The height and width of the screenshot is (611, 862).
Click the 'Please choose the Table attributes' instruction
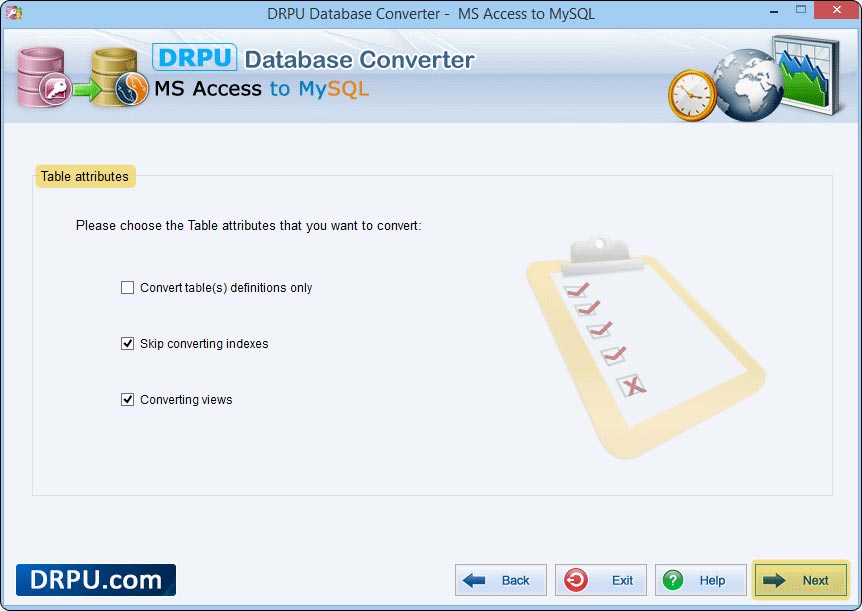[x=248, y=225]
